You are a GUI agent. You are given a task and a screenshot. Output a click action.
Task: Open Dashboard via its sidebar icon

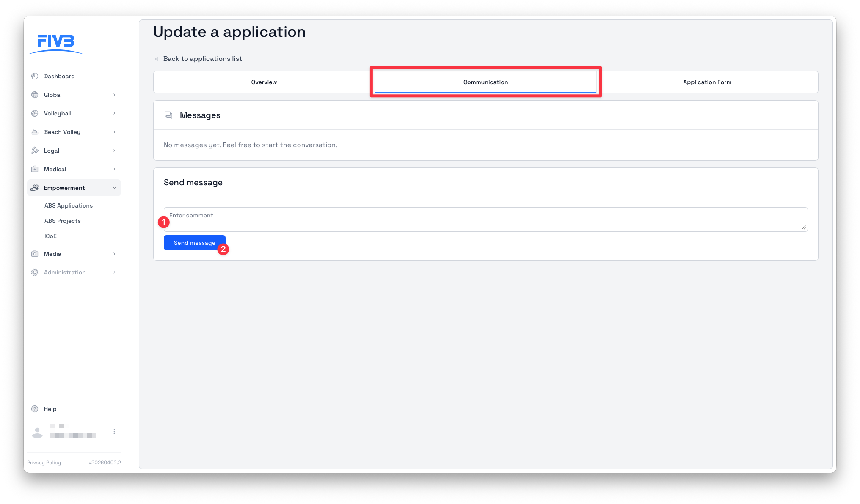click(35, 76)
